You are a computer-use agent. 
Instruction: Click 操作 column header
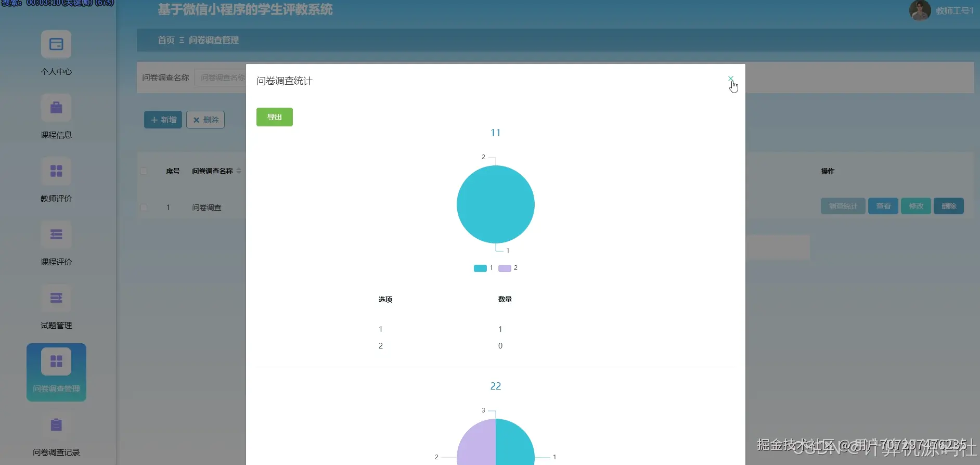[828, 171]
